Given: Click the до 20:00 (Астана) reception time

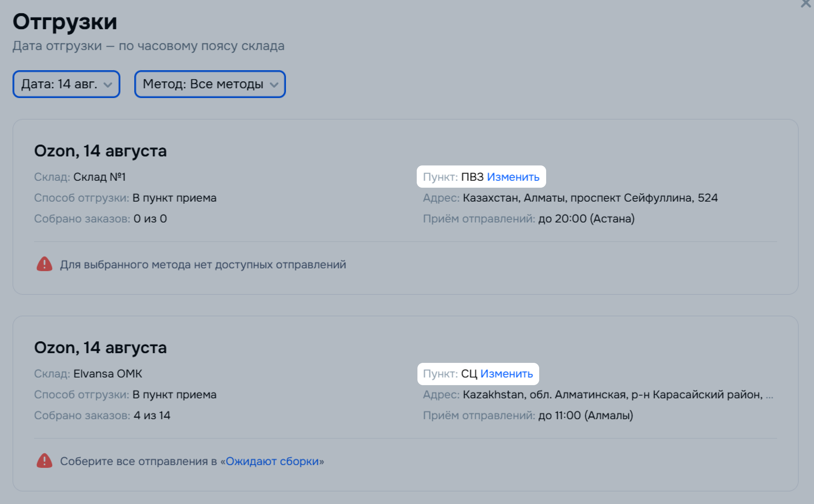Looking at the screenshot, I should (586, 219).
